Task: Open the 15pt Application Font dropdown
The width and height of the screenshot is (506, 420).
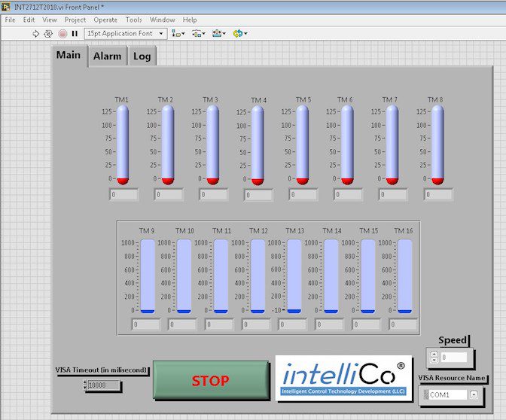Action: pos(125,34)
